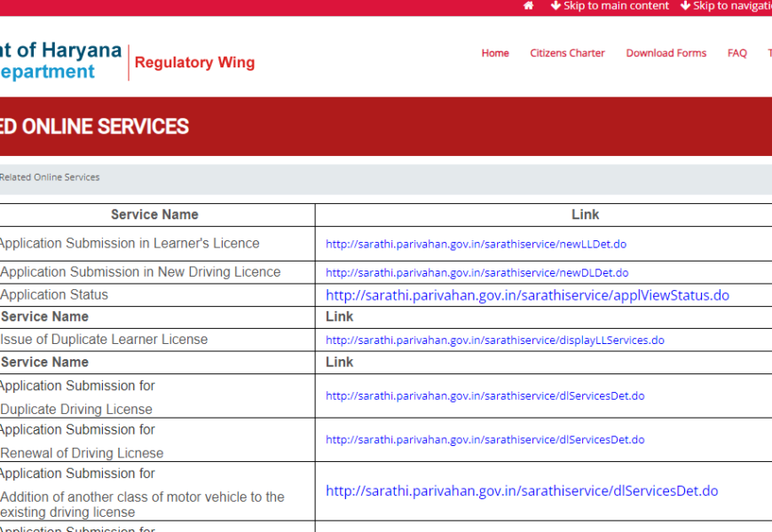772x532 pixels.
Task: Open the Citizens Charter menu item
Action: [x=567, y=53]
